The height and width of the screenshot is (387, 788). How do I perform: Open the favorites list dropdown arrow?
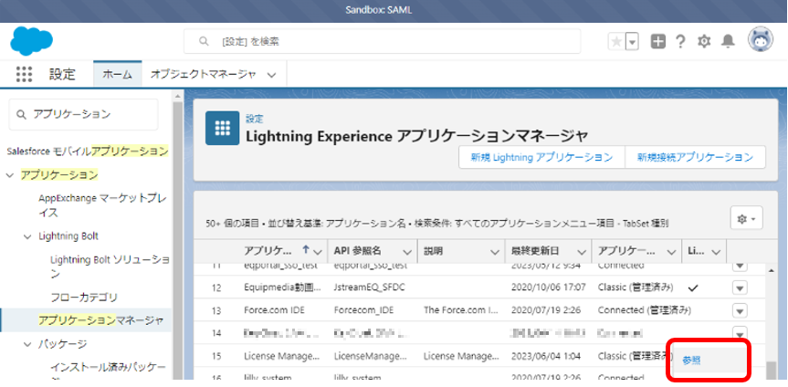(632, 42)
